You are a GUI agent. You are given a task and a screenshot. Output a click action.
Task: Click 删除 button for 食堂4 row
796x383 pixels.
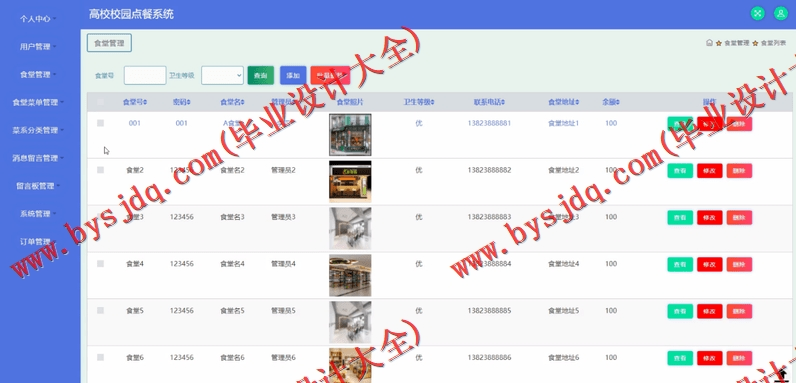pyautogui.click(x=739, y=264)
